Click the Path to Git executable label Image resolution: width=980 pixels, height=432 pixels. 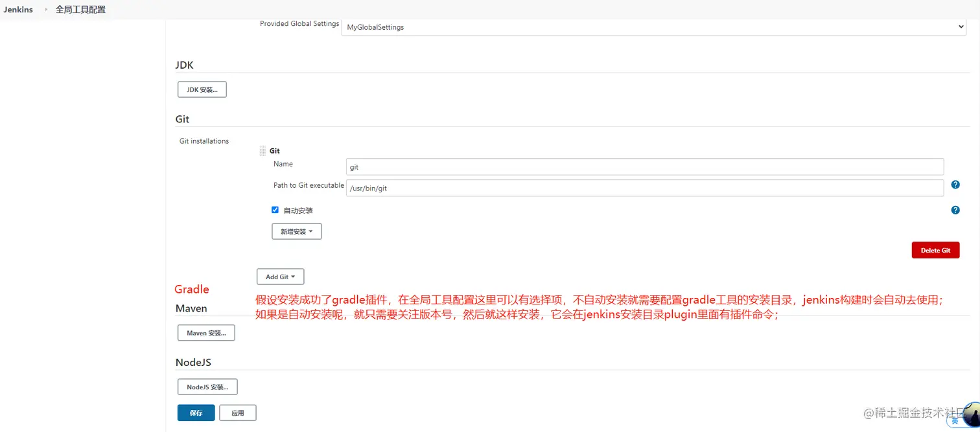tap(309, 185)
